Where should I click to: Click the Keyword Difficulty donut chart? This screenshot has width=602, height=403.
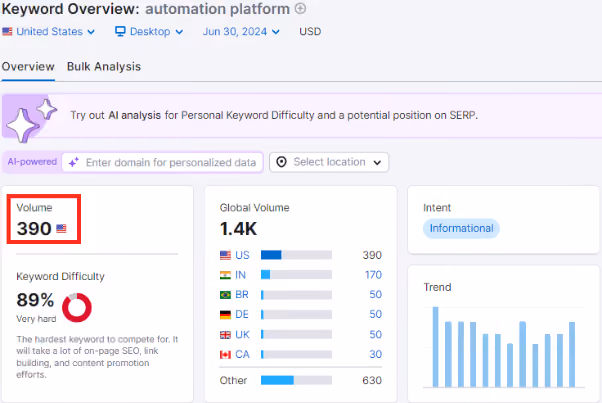[x=77, y=307]
